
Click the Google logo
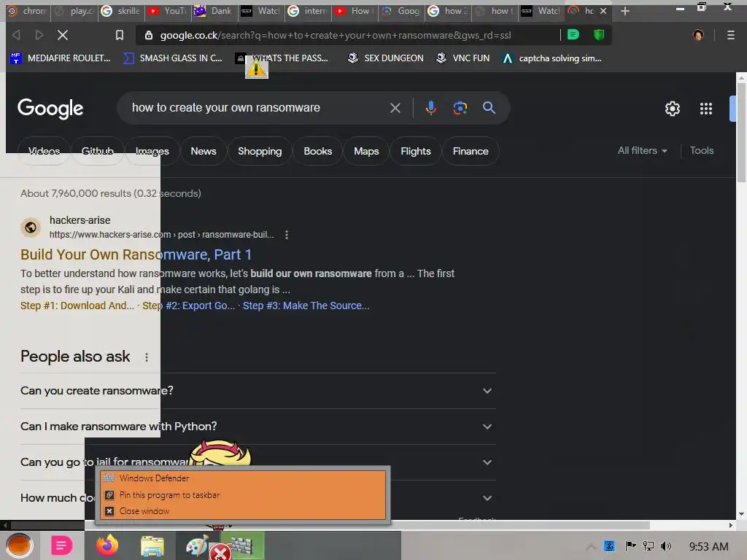(50, 109)
